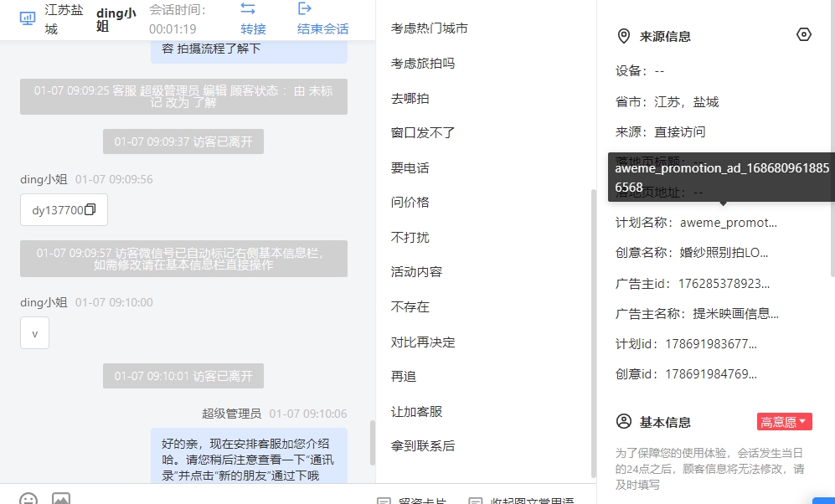Viewport: 835px width, 504px height.
Task: Click the 广告主id 176285378923... value
Action: click(x=724, y=284)
